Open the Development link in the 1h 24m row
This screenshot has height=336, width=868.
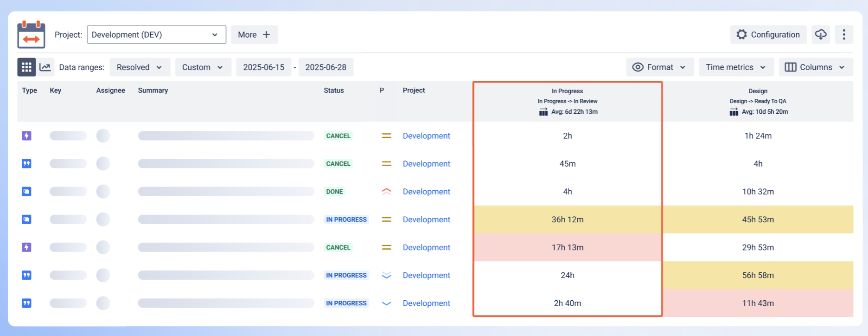426,136
